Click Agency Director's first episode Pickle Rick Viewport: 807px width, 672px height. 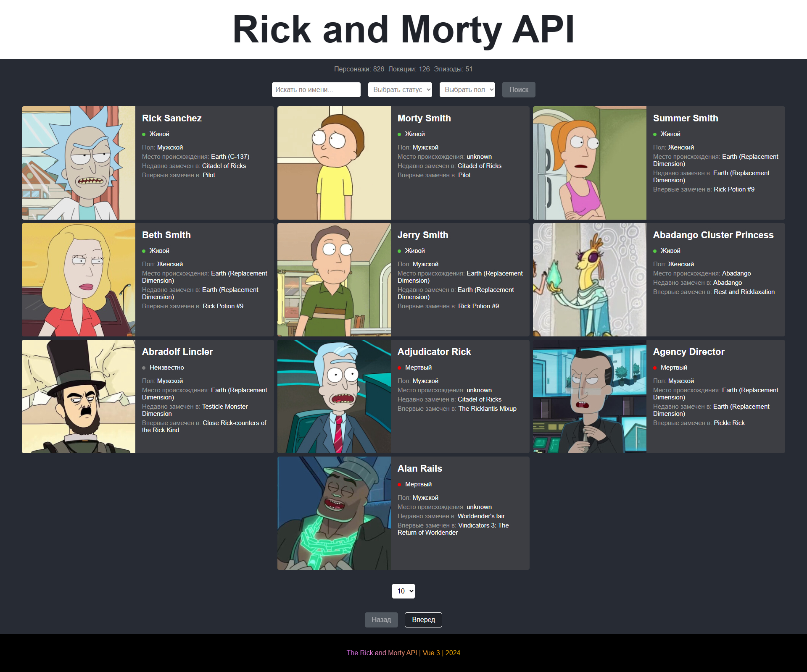pyautogui.click(x=729, y=423)
